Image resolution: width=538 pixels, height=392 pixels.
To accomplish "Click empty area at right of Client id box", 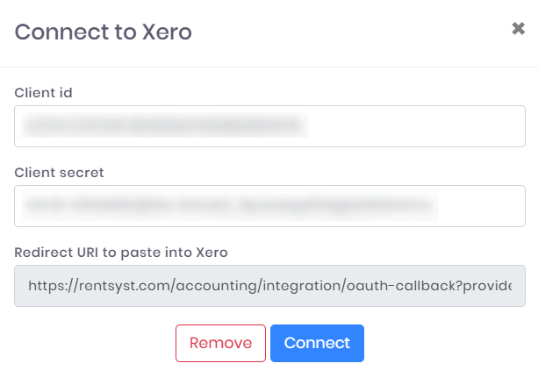I will click(x=421, y=126).
